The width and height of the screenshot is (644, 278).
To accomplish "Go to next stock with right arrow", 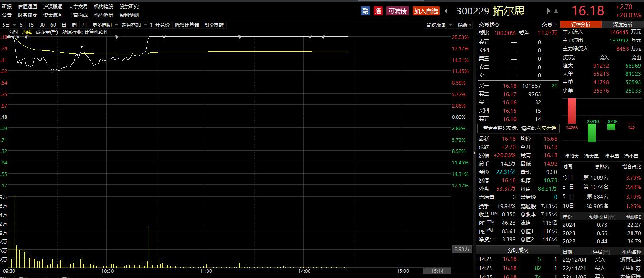I will click(549, 11).
